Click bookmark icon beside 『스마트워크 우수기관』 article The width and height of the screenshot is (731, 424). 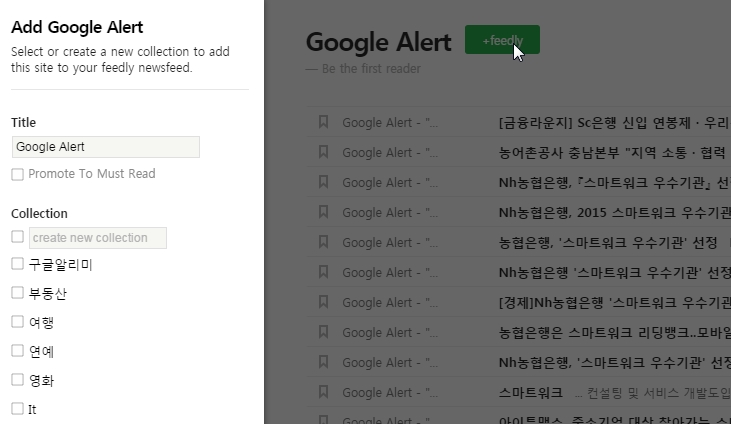tap(323, 182)
